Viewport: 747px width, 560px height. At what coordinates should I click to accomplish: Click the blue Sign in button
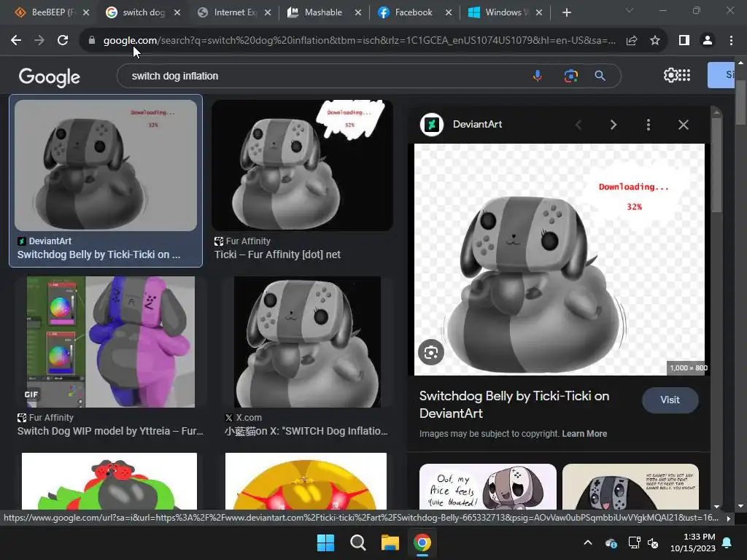tap(721, 75)
